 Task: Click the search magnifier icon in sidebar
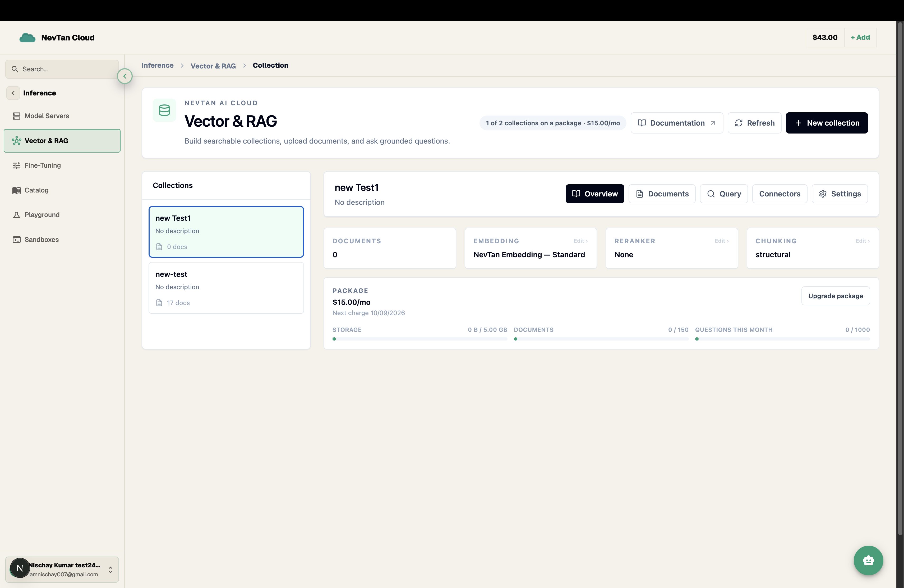click(x=15, y=69)
